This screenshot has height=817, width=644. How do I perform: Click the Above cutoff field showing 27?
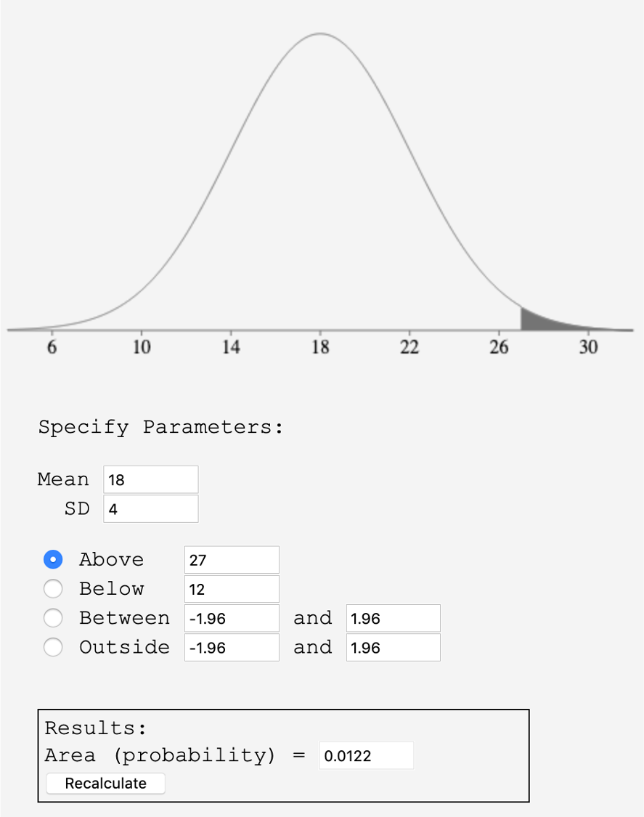click(x=231, y=559)
